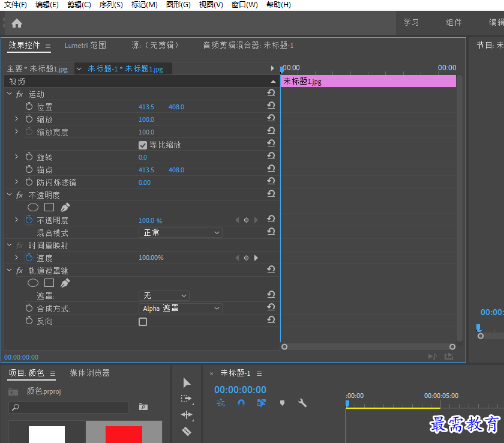Reset the 位置 parameter

[271, 106]
